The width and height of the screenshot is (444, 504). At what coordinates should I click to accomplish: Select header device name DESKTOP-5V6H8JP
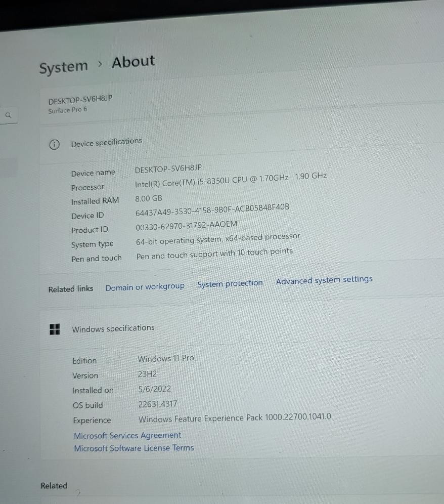click(80, 100)
